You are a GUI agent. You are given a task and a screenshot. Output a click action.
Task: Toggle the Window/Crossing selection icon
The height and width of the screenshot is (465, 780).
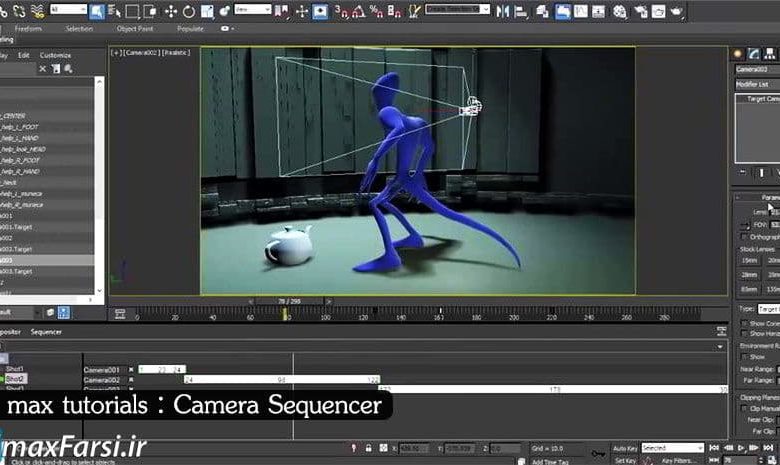tap(150, 11)
